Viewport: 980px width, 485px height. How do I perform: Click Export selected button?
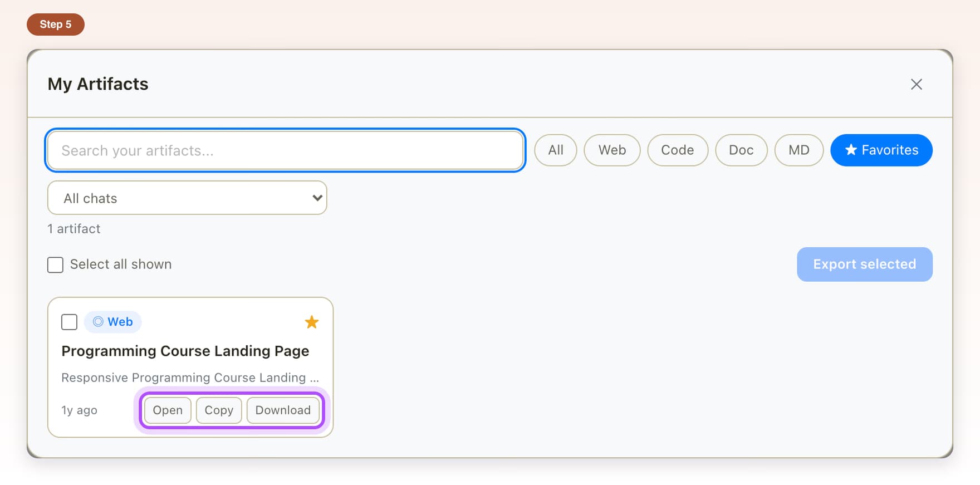point(865,264)
